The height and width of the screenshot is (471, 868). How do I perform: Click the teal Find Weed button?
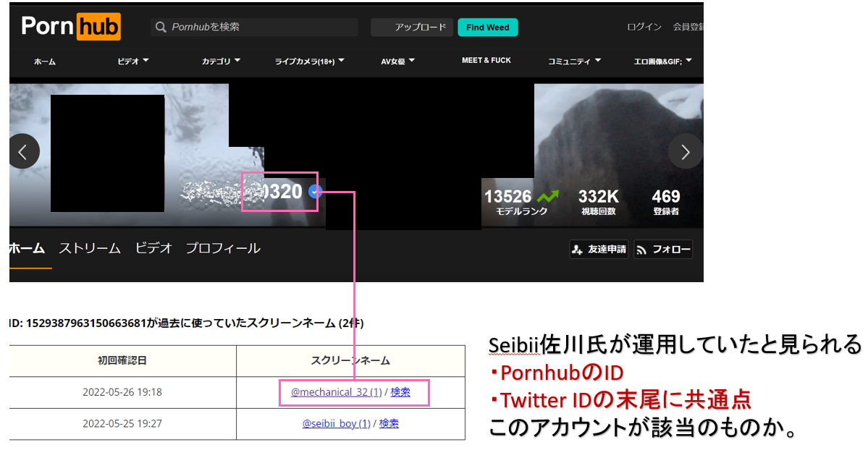[x=488, y=27]
